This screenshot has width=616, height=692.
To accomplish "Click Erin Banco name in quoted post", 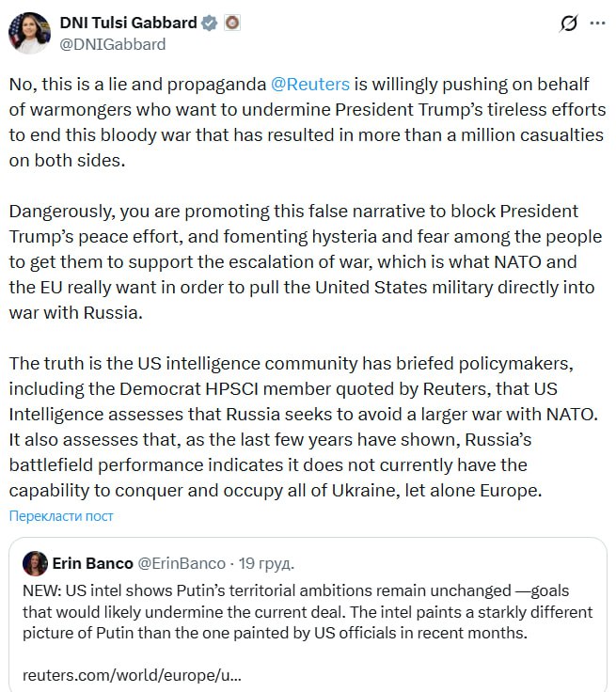I will point(93,563).
